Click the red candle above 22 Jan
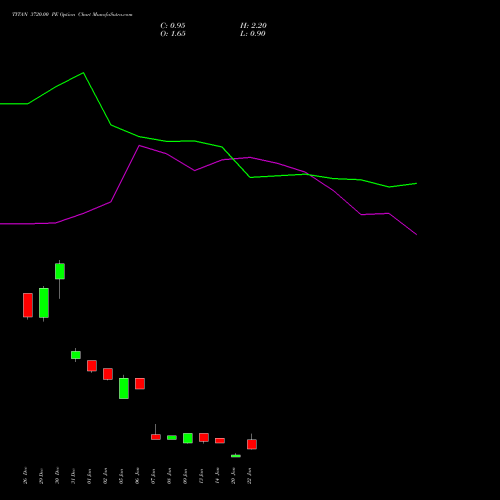 tap(252, 444)
